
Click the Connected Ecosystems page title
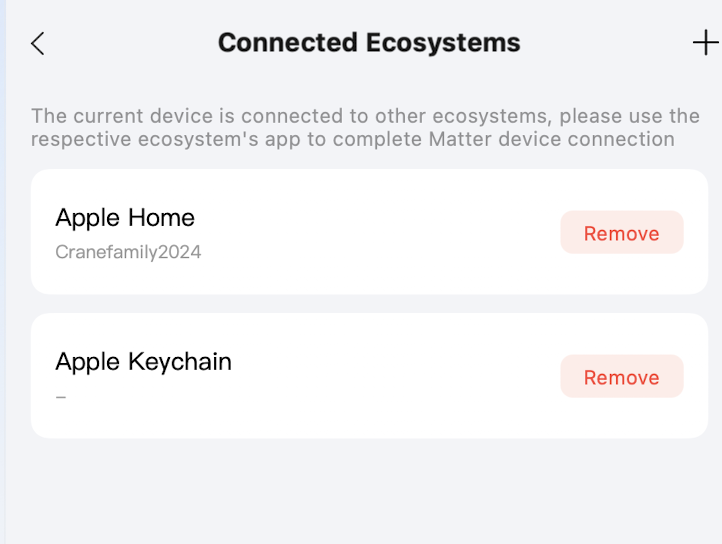(369, 43)
